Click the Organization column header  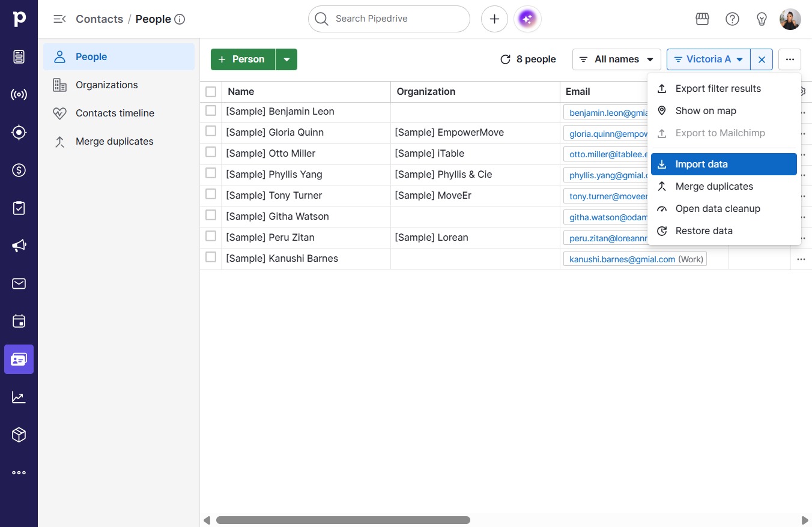point(476,92)
